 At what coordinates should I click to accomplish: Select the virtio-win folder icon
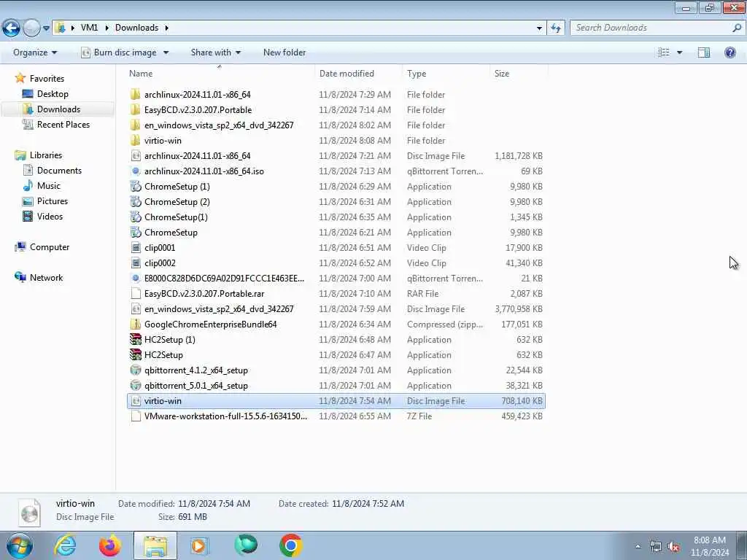[136, 141]
